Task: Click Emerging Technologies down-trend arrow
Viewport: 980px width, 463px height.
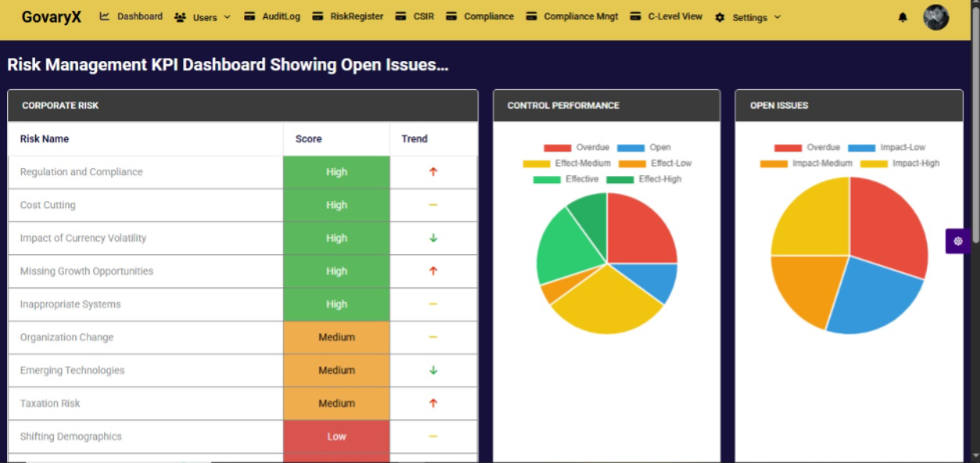Action: click(433, 370)
